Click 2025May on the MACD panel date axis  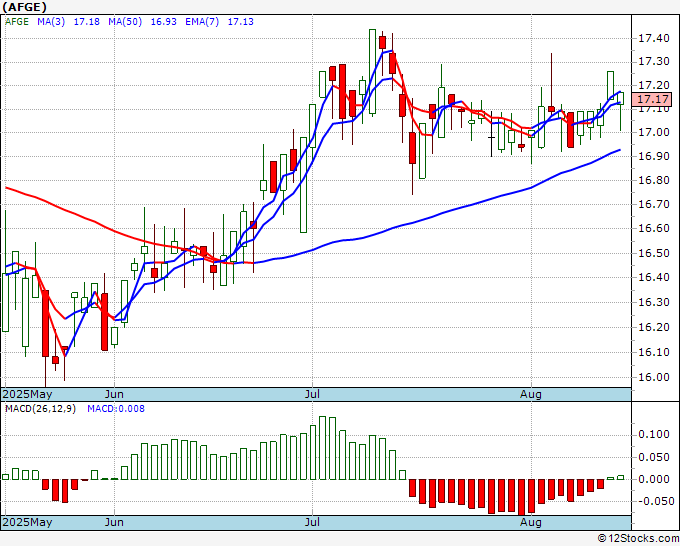click(28, 522)
